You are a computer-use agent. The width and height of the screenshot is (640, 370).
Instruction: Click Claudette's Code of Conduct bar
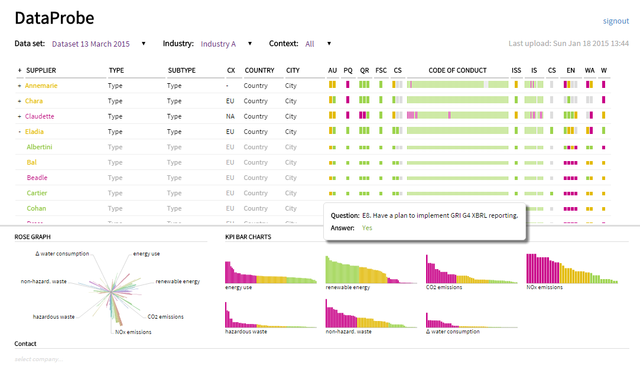(458, 115)
